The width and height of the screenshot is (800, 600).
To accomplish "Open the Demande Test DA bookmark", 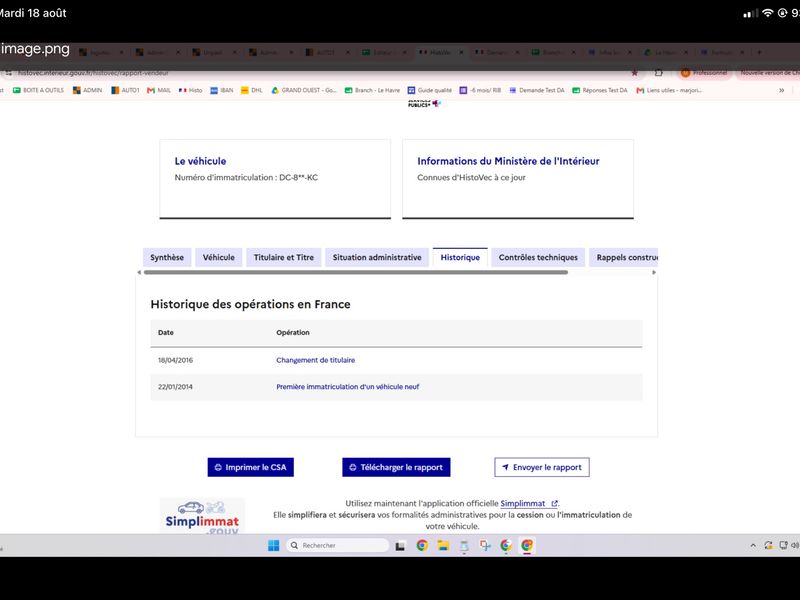I will click(537, 90).
